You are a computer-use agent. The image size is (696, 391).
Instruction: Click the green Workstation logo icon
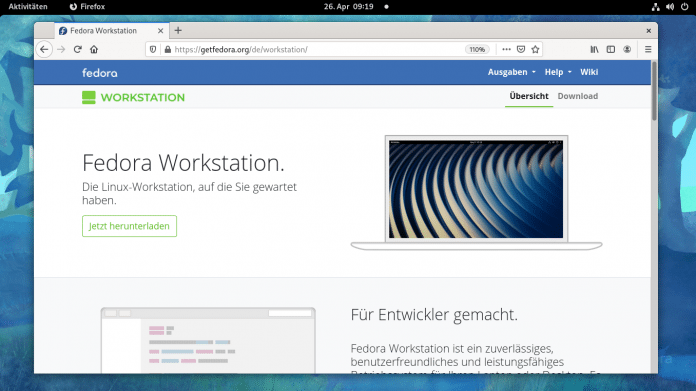click(x=89, y=98)
